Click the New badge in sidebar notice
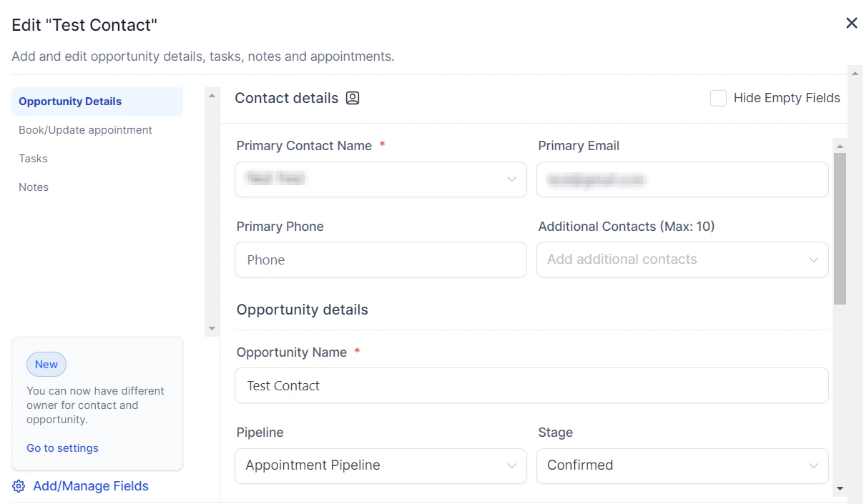 46,364
